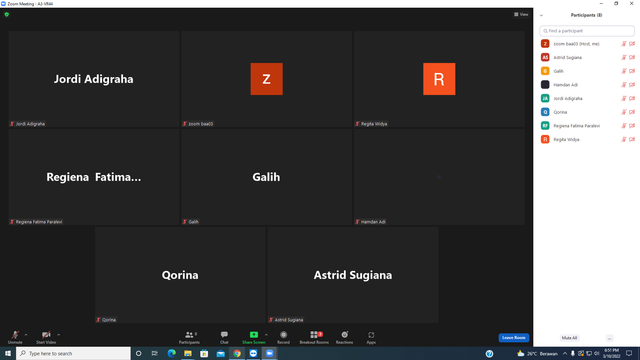The height and width of the screenshot is (360, 640).
Task: Open Google Chrome from taskbar
Action: pos(237,353)
